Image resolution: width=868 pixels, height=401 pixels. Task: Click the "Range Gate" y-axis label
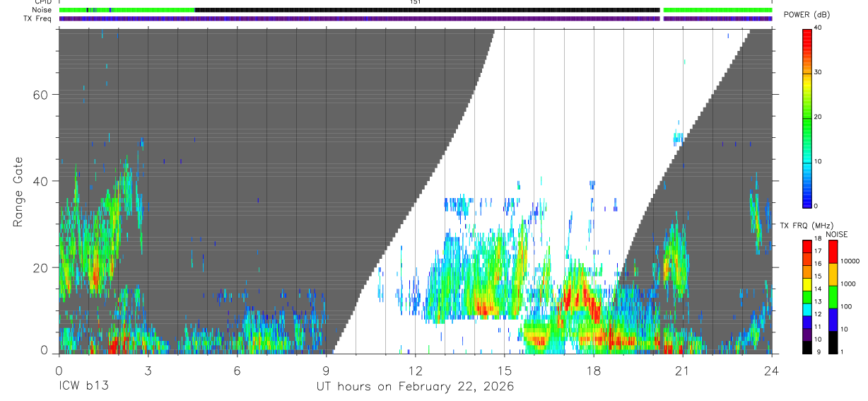(18, 192)
